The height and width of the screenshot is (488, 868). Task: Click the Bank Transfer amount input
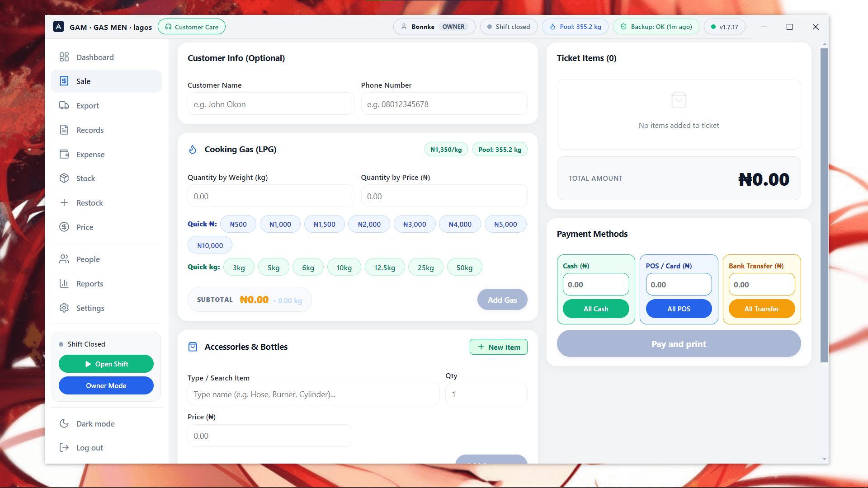coord(762,285)
